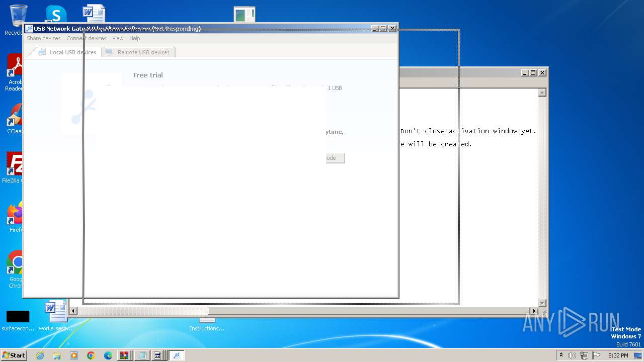644x362 pixels.
Task: Click the Show desktop button
Action: click(x=638, y=355)
